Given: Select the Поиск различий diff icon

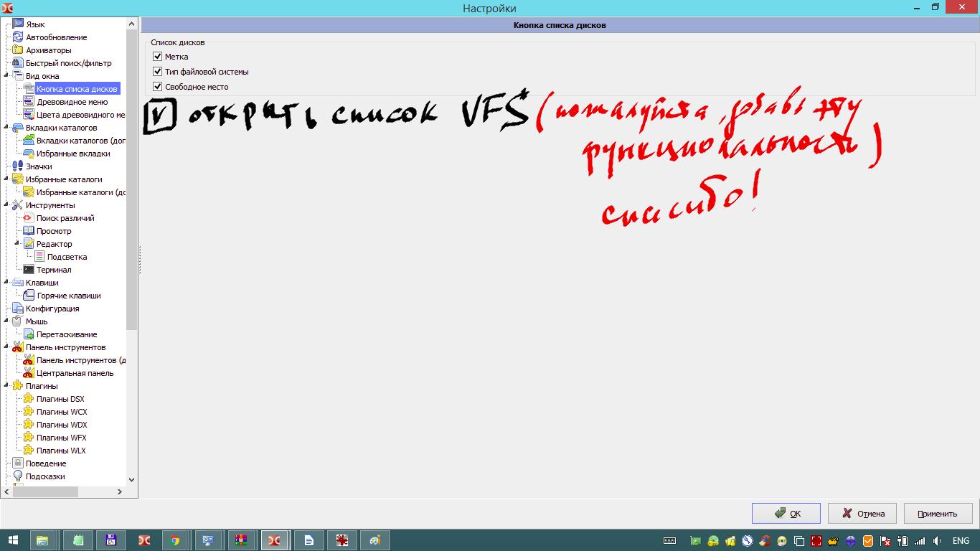Looking at the screenshot, I should [x=29, y=218].
